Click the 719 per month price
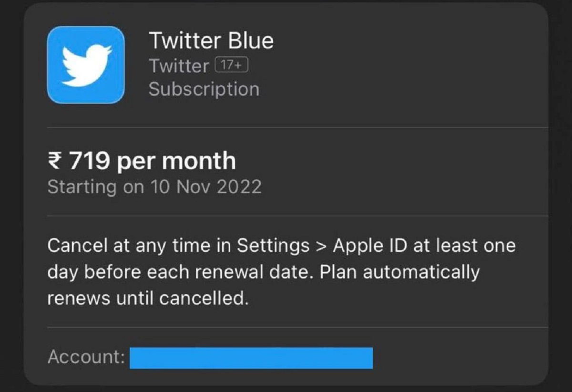The width and height of the screenshot is (572, 392). 141,161
